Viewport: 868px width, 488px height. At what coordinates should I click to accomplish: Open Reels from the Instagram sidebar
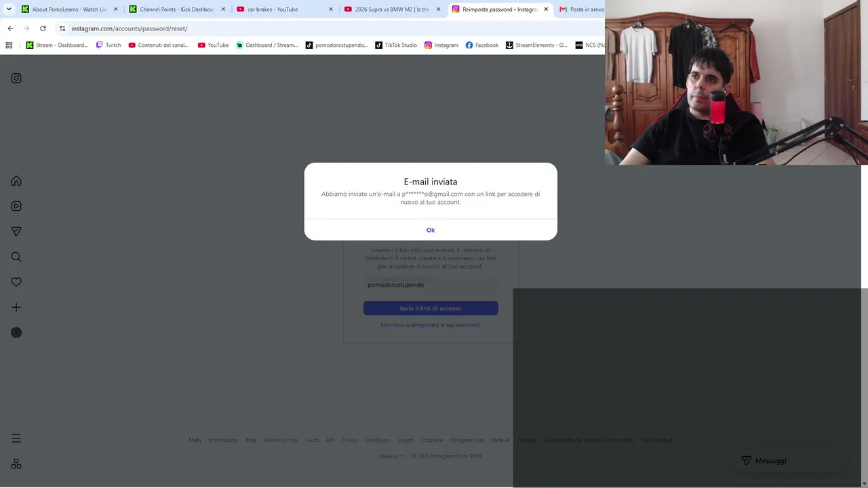tap(16, 206)
